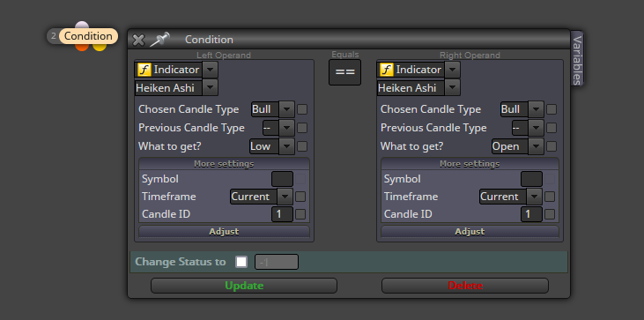Image resolution: width=644 pixels, height=320 pixels.
Task: Open the Variables side tab
Action: pos(577,60)
